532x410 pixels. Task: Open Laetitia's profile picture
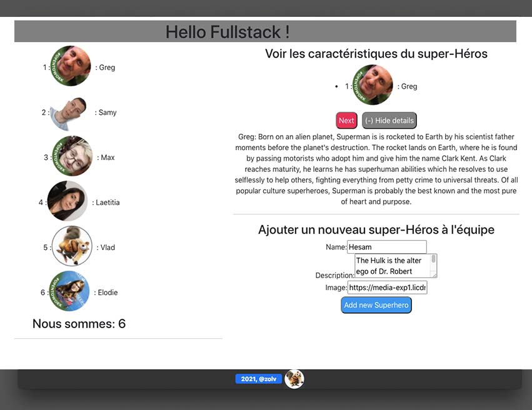[x=68, y=201]
